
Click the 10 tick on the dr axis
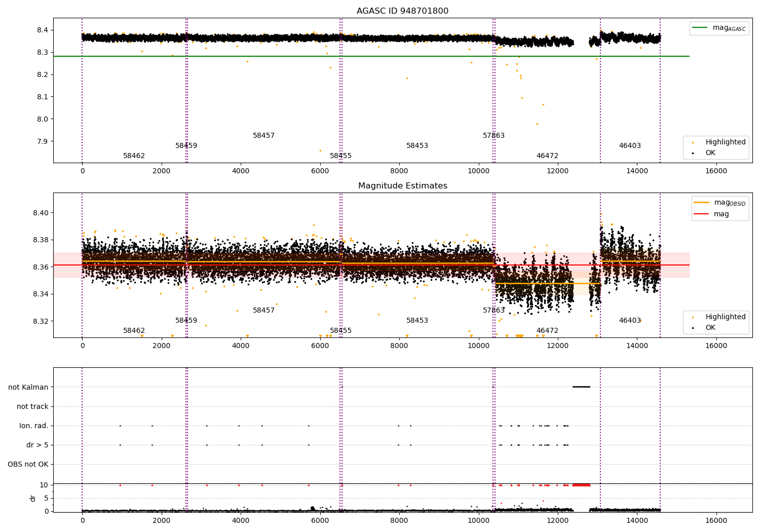tap(44, 485)
